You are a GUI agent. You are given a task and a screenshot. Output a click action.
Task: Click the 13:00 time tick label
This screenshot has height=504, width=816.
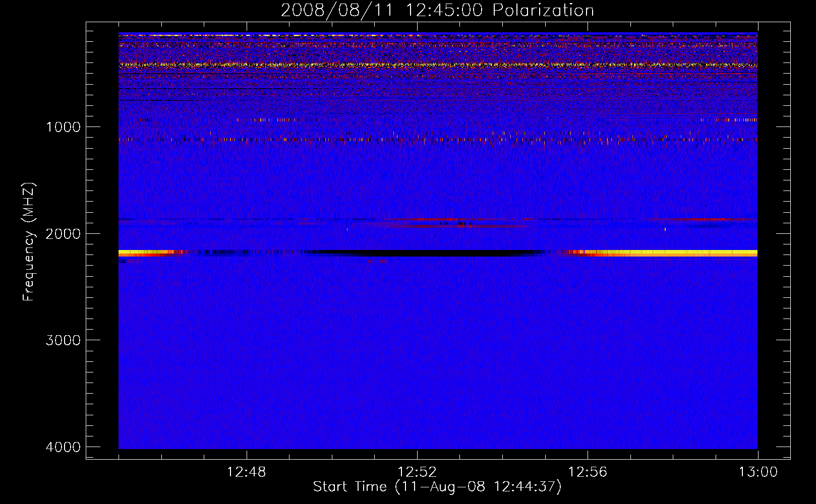click(x=758, y=472)
